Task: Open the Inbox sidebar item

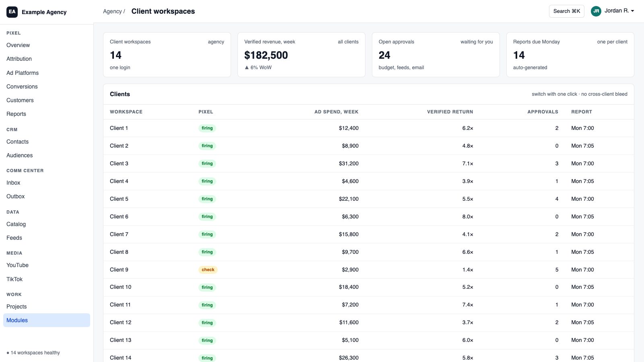Action: [47, 183]
